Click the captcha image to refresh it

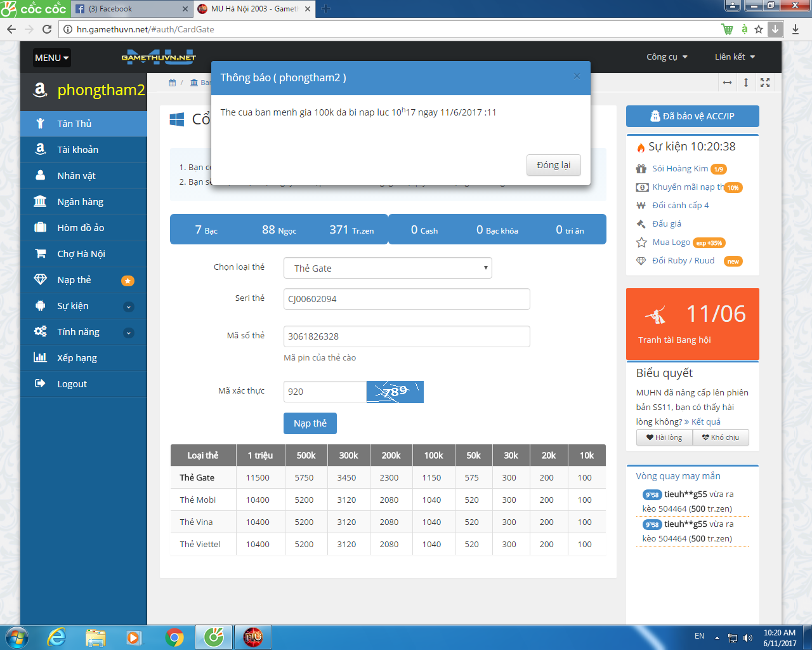395,392
